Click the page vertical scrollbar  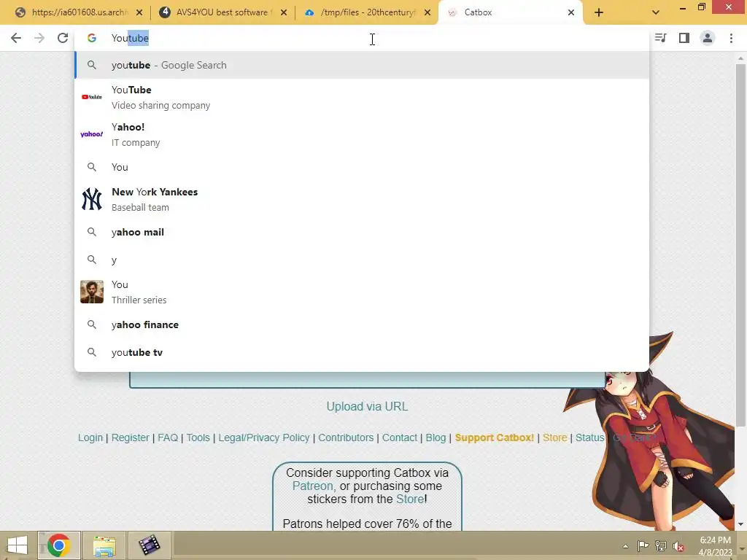pos(740,245)
